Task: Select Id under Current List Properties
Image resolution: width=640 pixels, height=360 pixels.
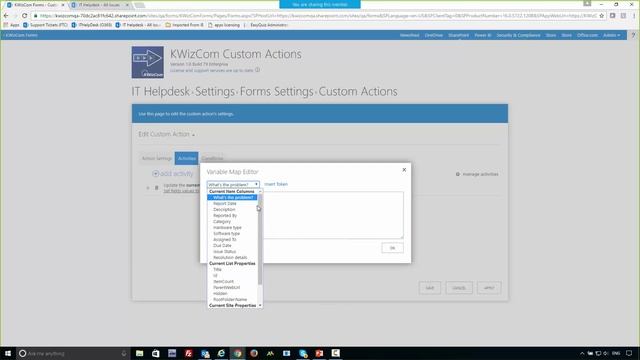Action: (x=215, y=276)
